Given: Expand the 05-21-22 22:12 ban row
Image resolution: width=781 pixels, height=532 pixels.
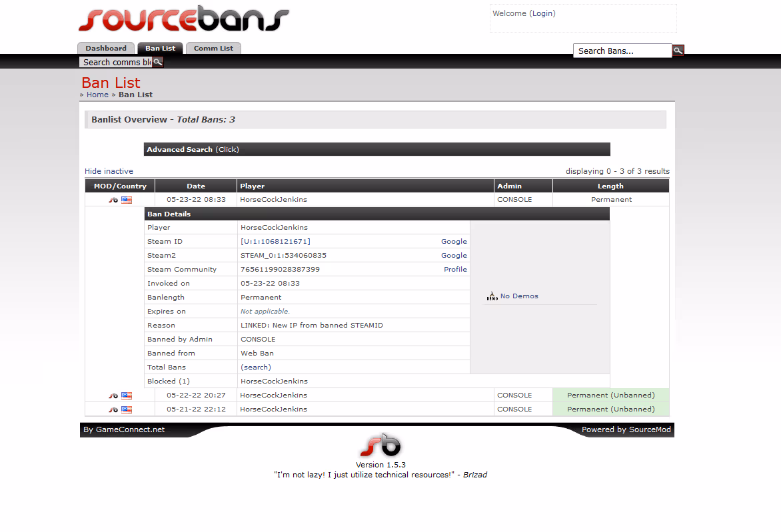Looking at the screenshot, I should pyautogui.click(x=377, y=409).
